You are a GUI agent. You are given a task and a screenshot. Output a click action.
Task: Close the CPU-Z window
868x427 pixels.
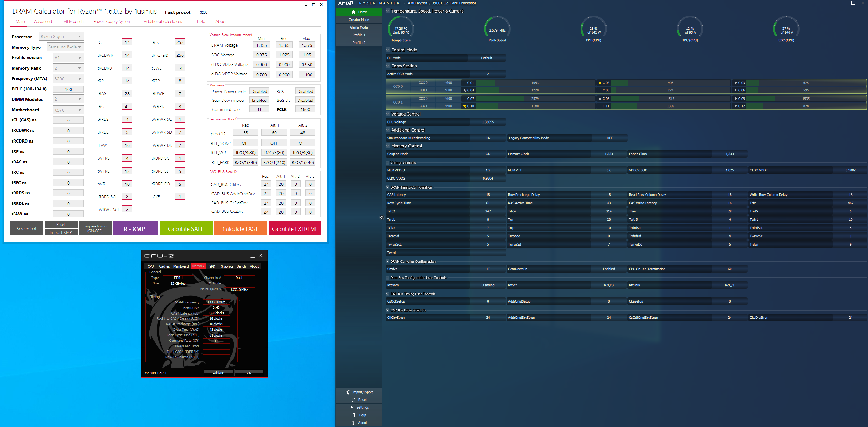261,256
